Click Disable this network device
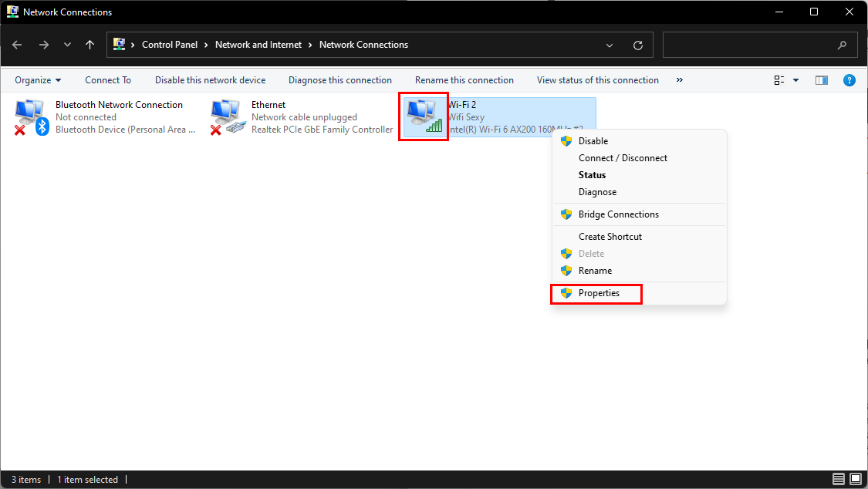 211,80
